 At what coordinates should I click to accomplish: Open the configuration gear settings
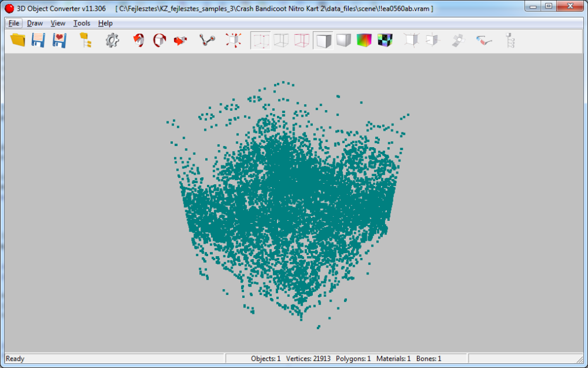click(112, 40)
